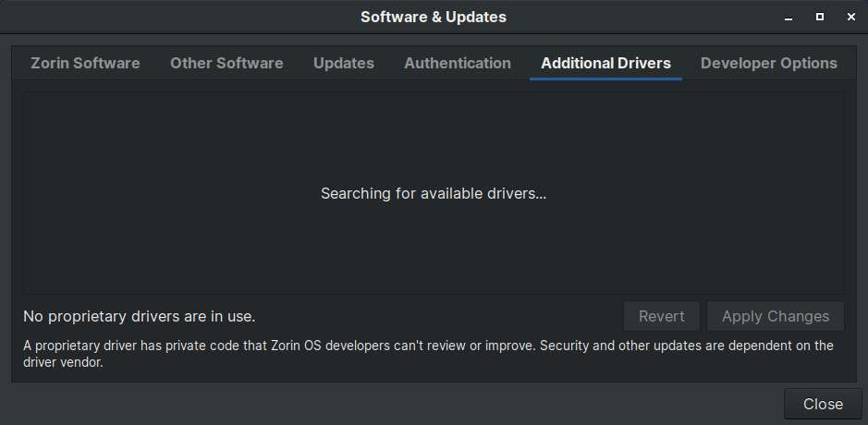Open the Other Software tab

click(226, 63)
